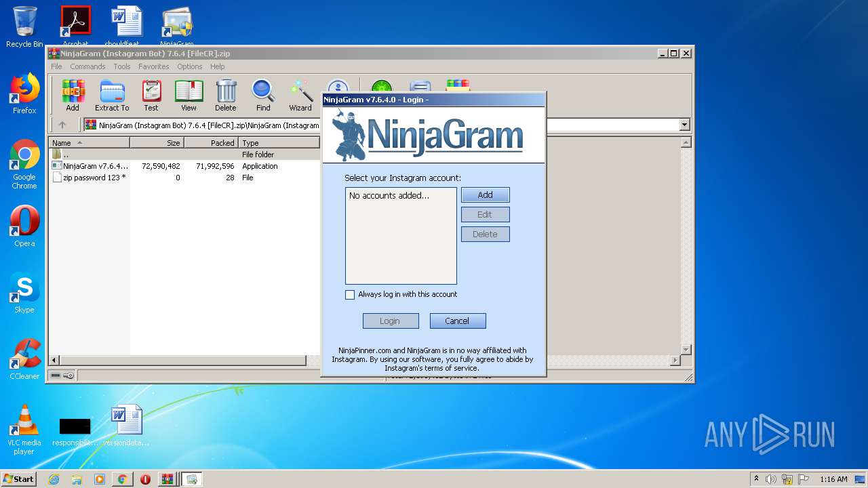Open the Favorites menu in WinRAR
Image resolution: width=868 pixels, height=488 pixels.
coord(154,66)
